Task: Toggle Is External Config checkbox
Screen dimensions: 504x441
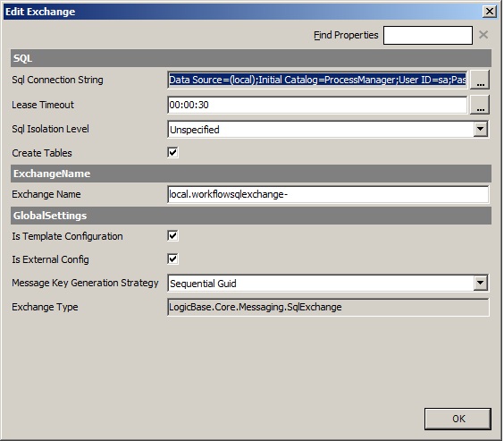Action: 172,259
